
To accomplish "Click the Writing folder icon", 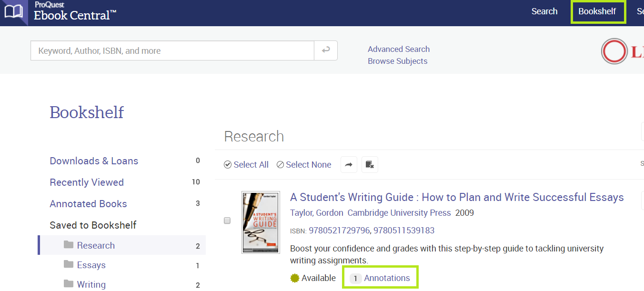I will coord(69,284).
